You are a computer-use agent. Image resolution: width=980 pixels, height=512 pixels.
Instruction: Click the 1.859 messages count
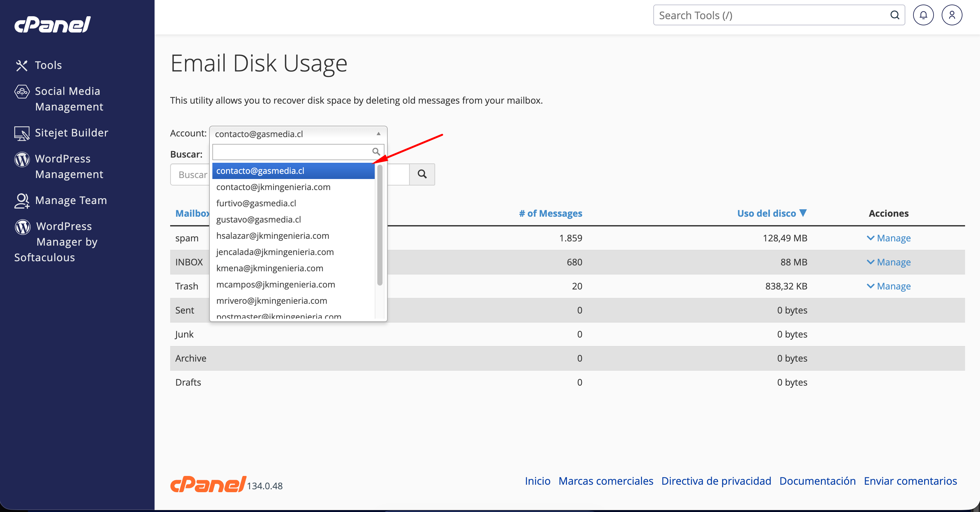tap(571, 238)
